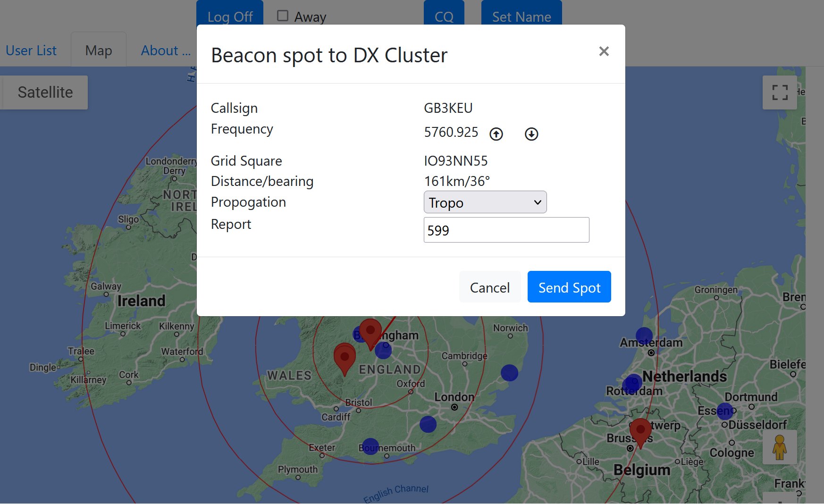Click the Distance/bearing label
This screenshot has height=504, width=824.
(262, 182)
